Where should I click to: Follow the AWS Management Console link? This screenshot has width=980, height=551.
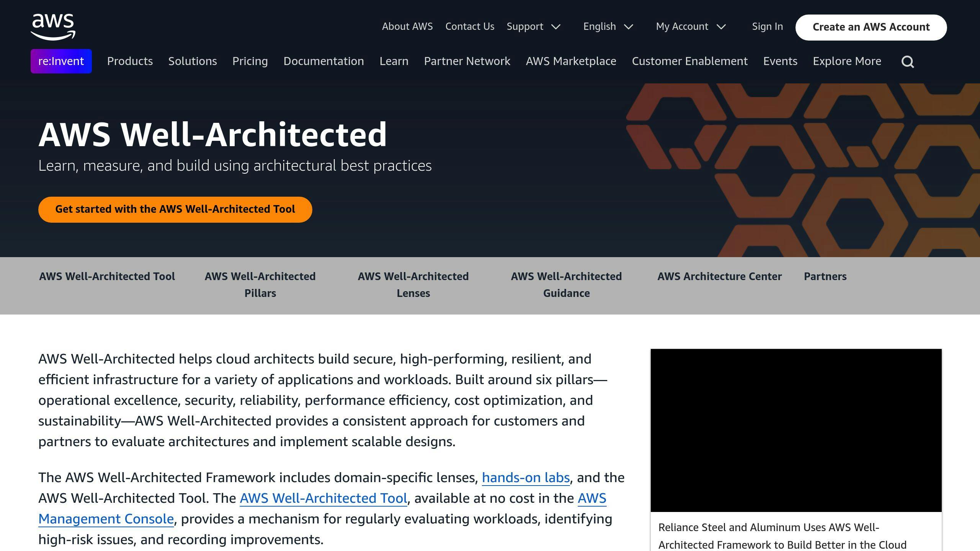[106, 519]
